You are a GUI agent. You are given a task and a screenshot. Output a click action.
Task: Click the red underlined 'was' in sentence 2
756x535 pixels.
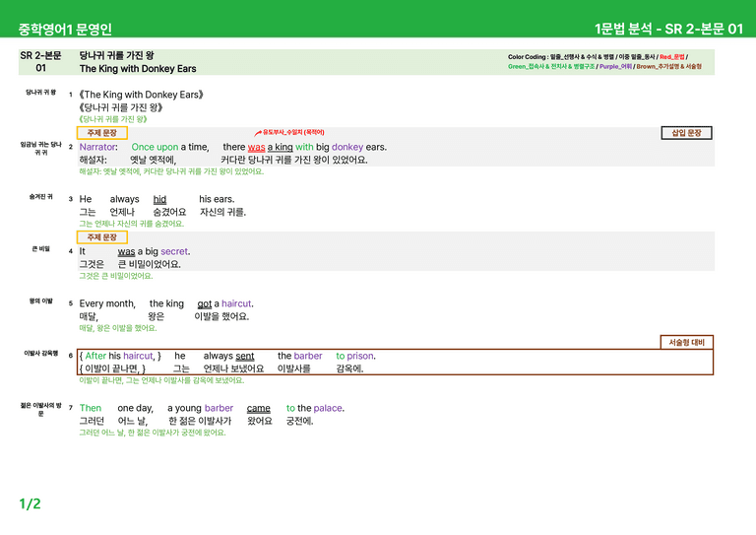[257, 147]
